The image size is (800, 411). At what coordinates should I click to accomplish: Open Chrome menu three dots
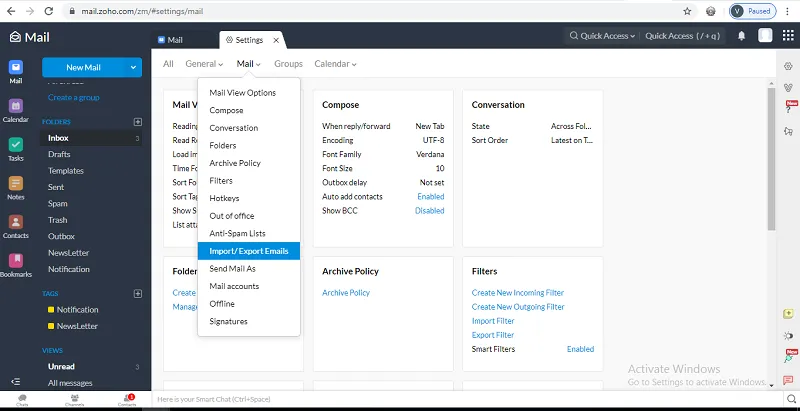pyautogui.click(x=788, y=11)
